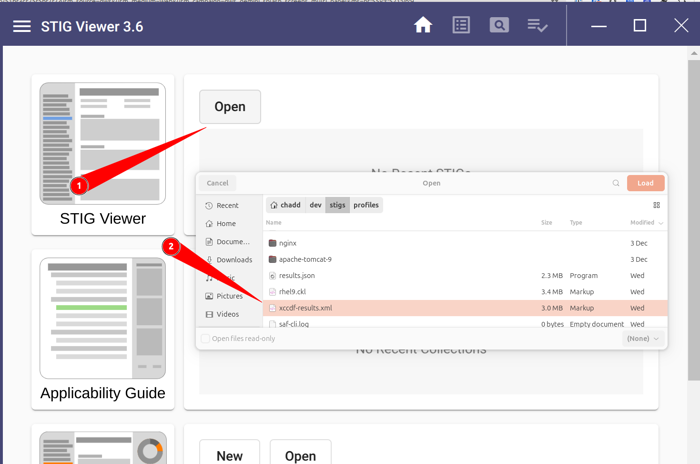This screenshot has height=464, width=700.
Task: Cancel the Open file dialog
Action: [x=217, y=183]
